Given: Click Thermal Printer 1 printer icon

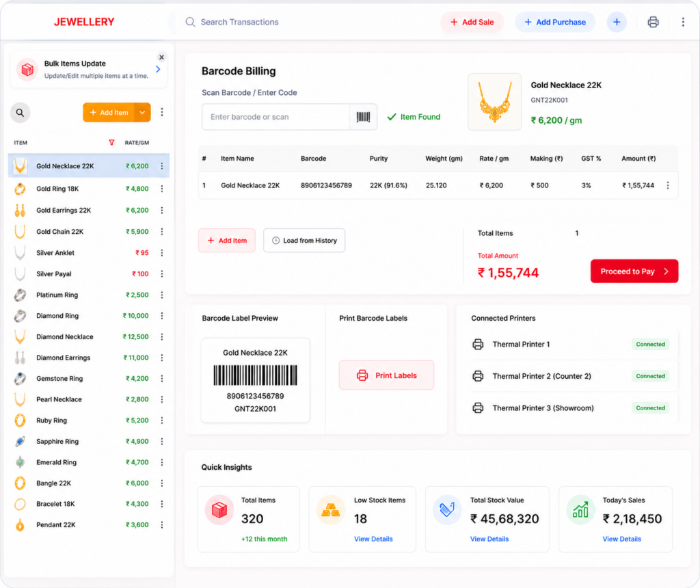Looking at the screenshot, I should [x=478, y=344].
